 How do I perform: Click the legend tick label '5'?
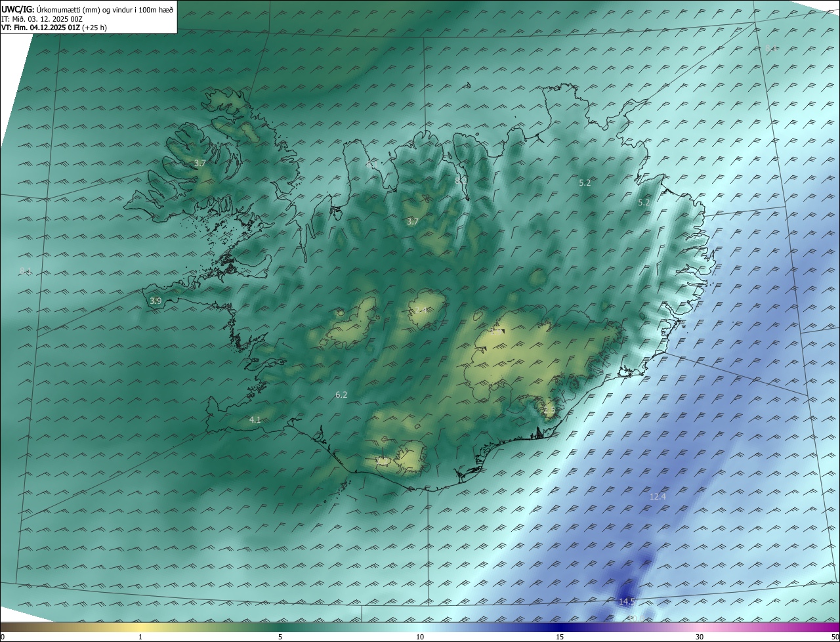[x=280, y=637]
